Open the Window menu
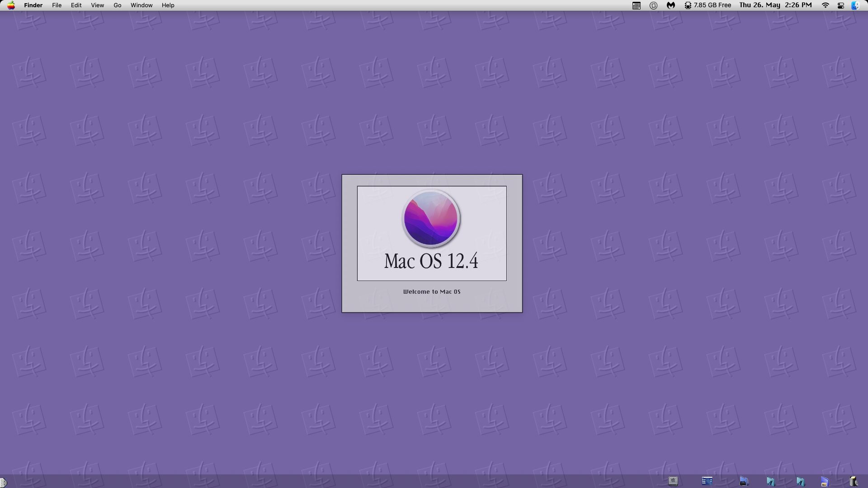The width and height of the screenshot is (868, 488). 141,5
